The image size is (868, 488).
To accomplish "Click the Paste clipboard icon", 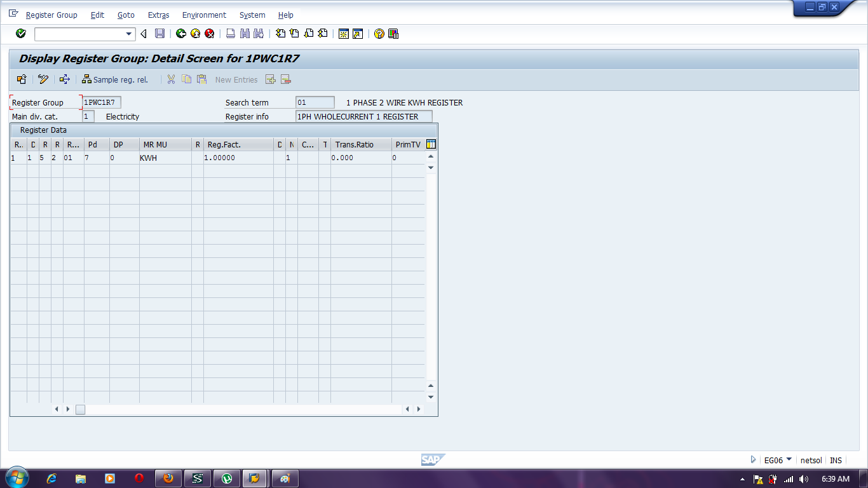I will (201, 79).
